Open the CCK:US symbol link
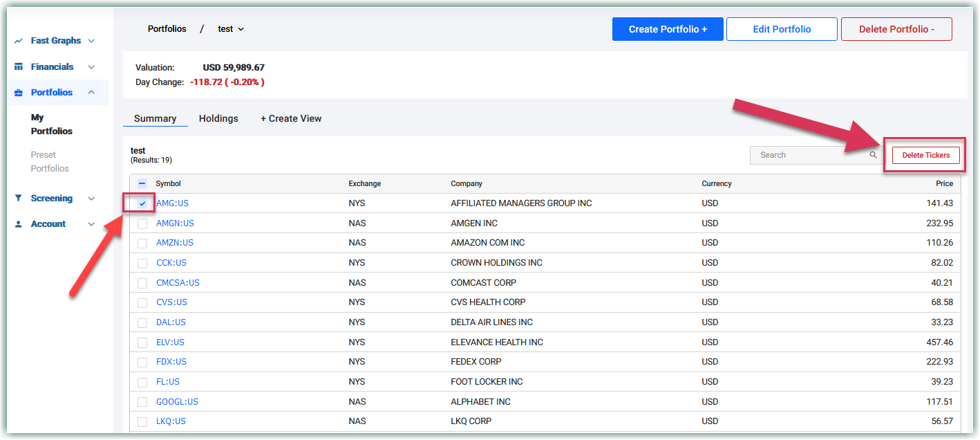 [171, 263]
